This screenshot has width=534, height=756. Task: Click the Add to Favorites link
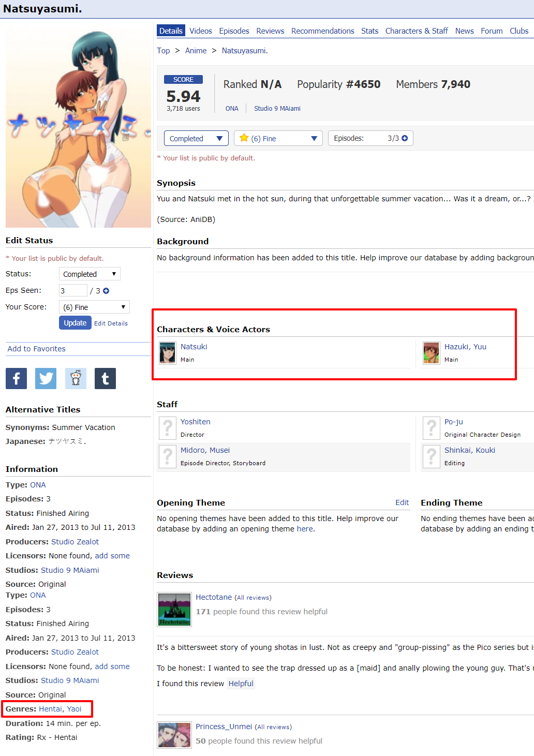[36, 349]
